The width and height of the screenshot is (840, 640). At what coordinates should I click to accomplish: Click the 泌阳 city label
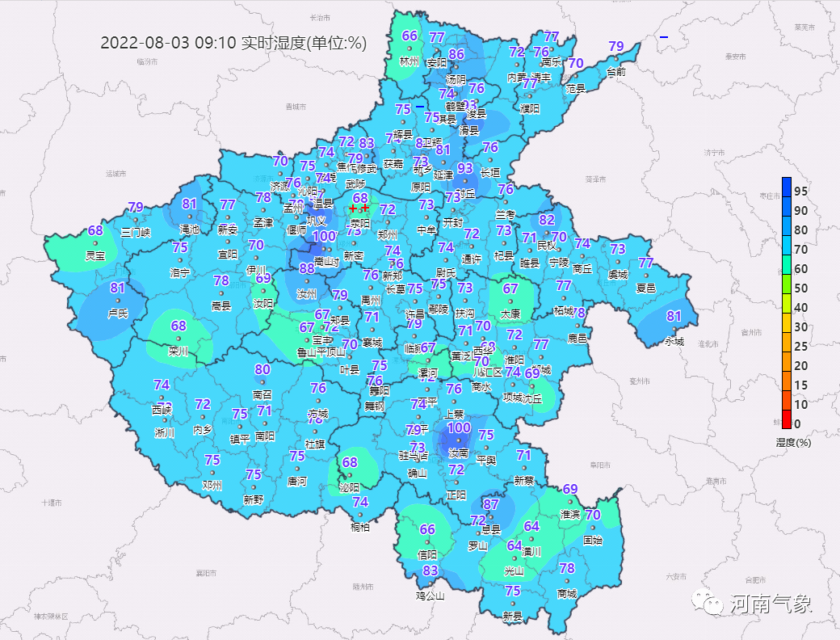click(x=350, y=487)
